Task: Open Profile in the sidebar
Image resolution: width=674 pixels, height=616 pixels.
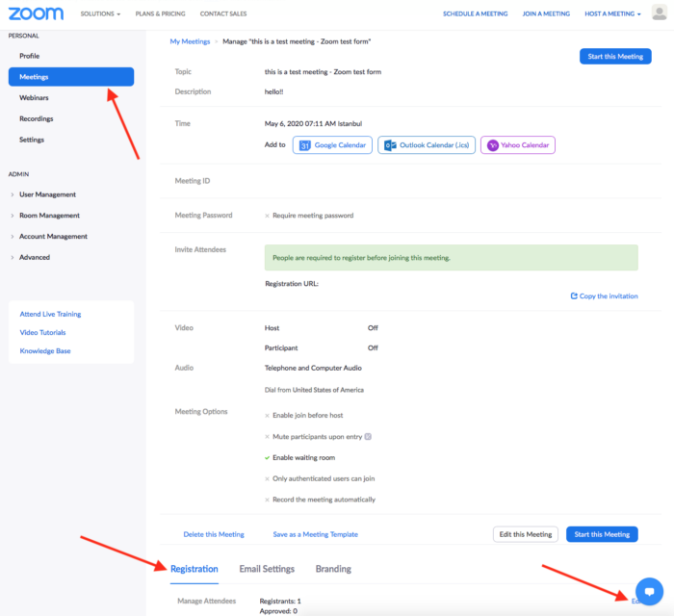Action: (x=29, y=56)
